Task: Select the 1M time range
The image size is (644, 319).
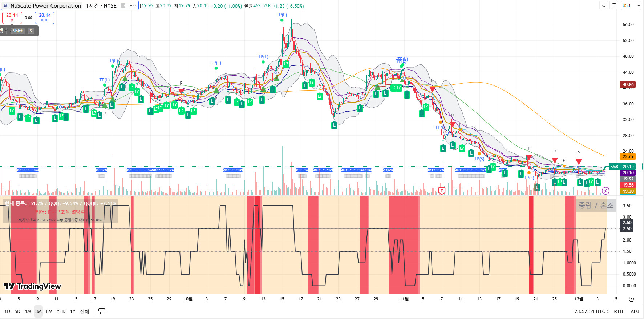Action: (x=28, y=311)
